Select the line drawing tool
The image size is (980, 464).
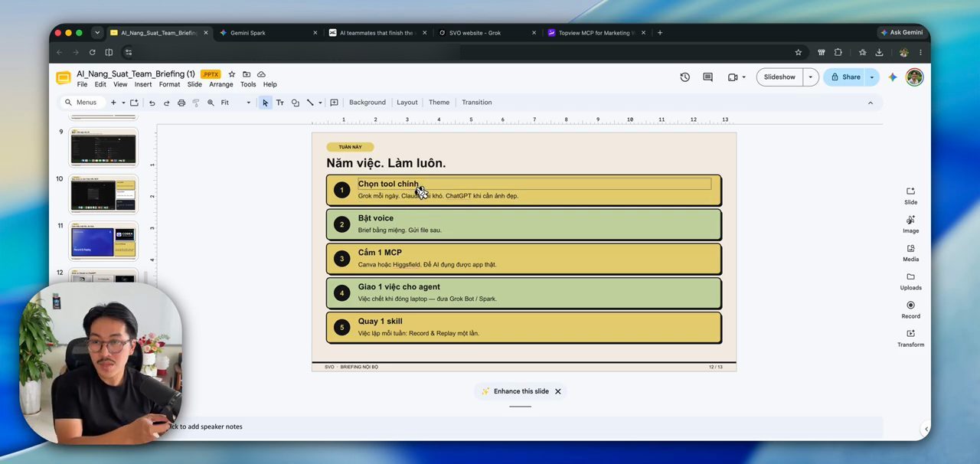pos(310,103)
